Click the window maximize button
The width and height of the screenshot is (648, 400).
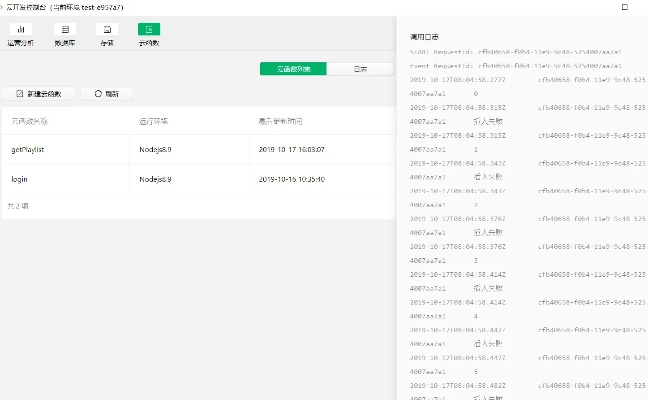tap(625, 7)
